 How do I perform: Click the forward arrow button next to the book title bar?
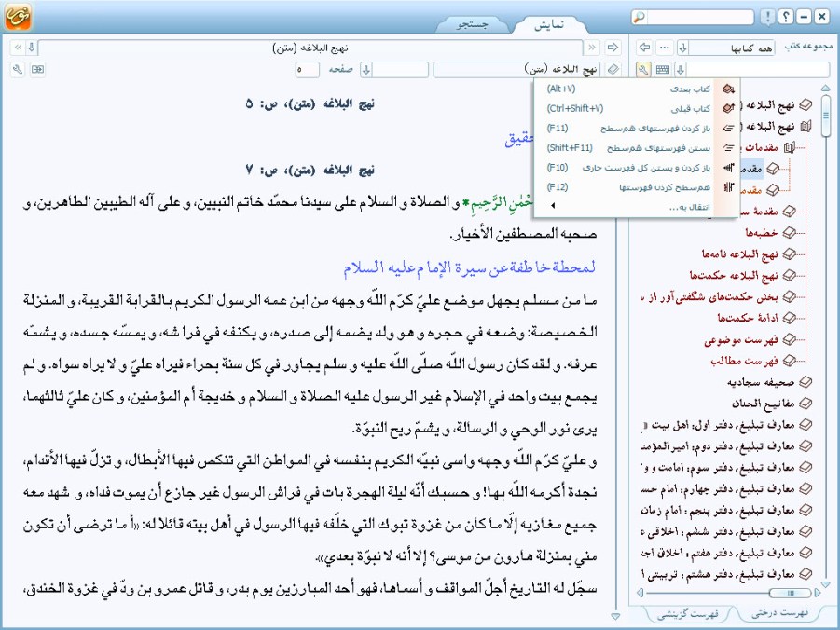click(613, 48)
